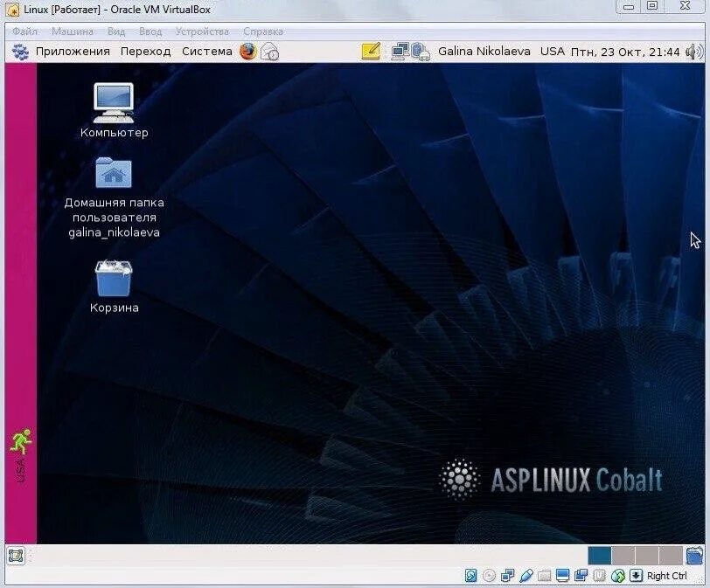Switch to the fourth workspace
This screenshot has width=710, height=588.
click(x=671, y=556)
